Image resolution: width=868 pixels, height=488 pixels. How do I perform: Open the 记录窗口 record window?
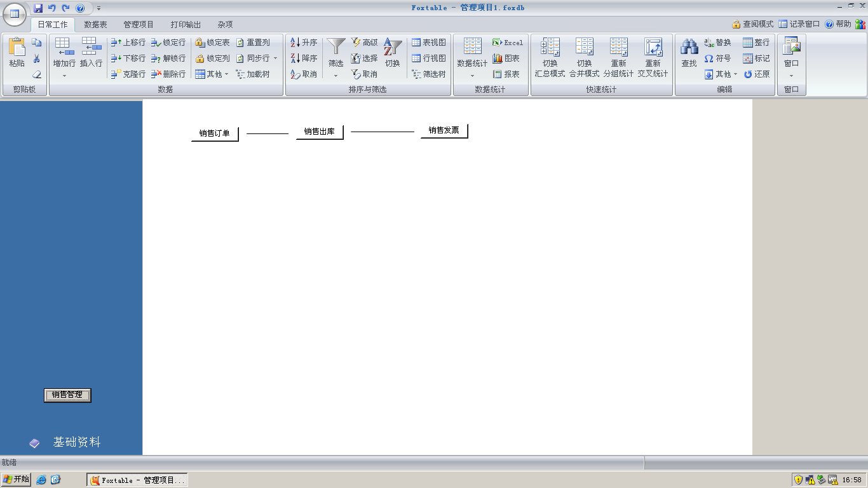(x=799, y=24)
